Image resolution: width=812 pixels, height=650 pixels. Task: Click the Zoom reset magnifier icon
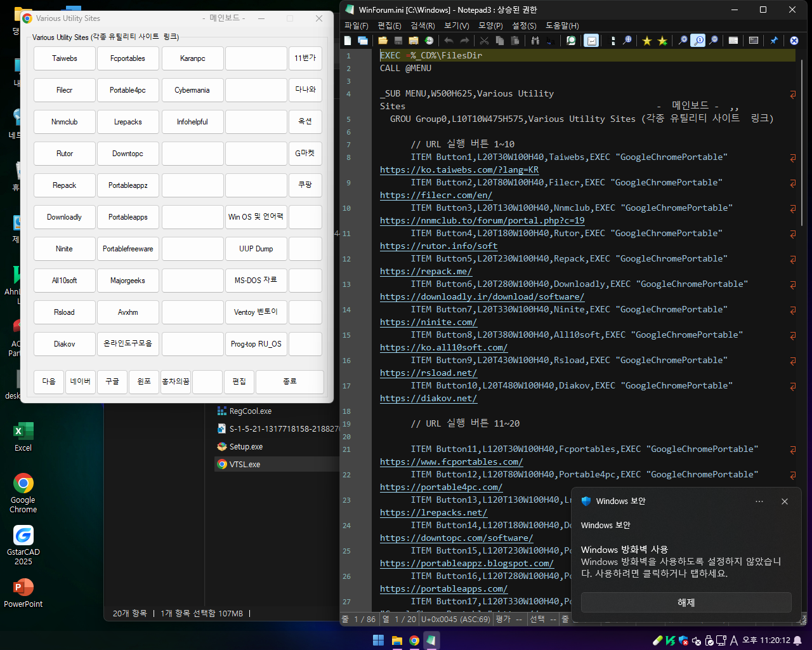(x=698, y=41)
